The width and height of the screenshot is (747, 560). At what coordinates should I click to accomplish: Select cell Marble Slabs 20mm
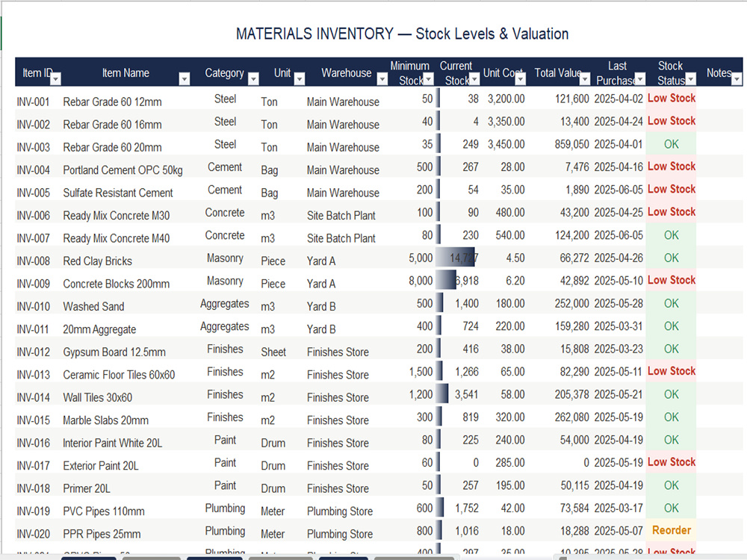coord(106,420)
